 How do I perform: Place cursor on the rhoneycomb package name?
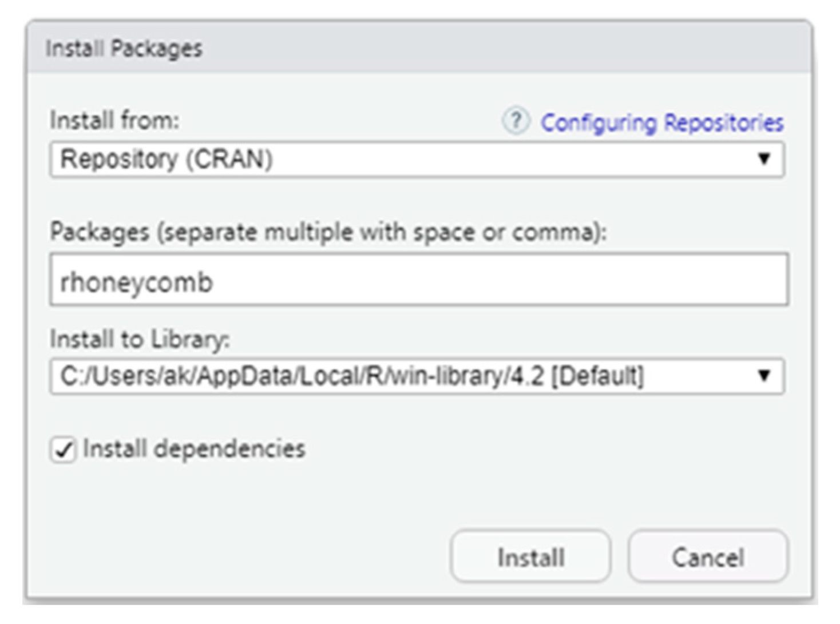137,282
